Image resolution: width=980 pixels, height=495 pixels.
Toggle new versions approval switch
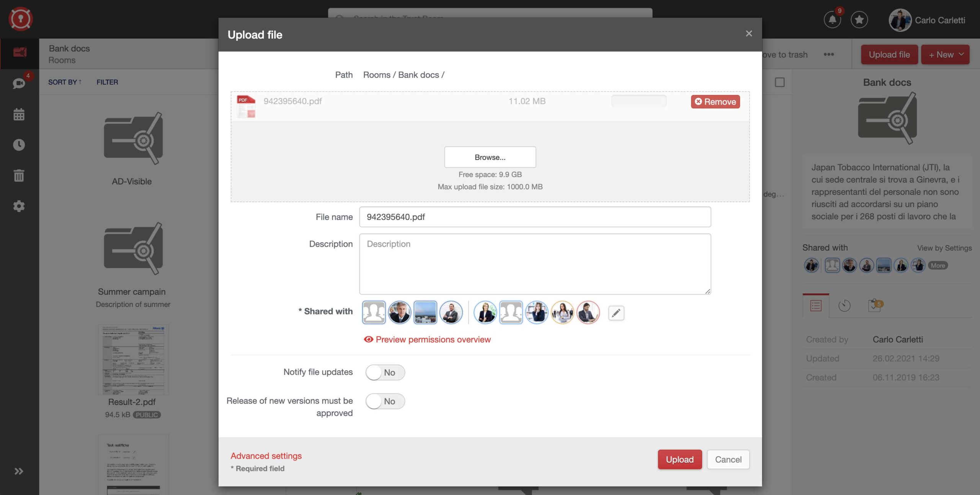point(385,401)
